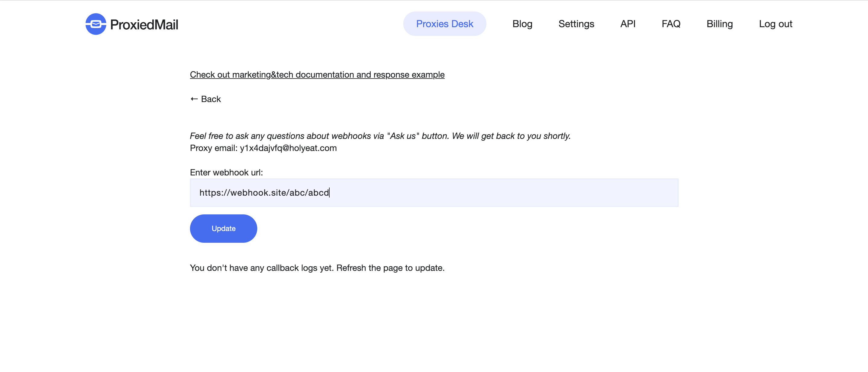
Task: Go to the Blog page
Action: click(522, 24)
